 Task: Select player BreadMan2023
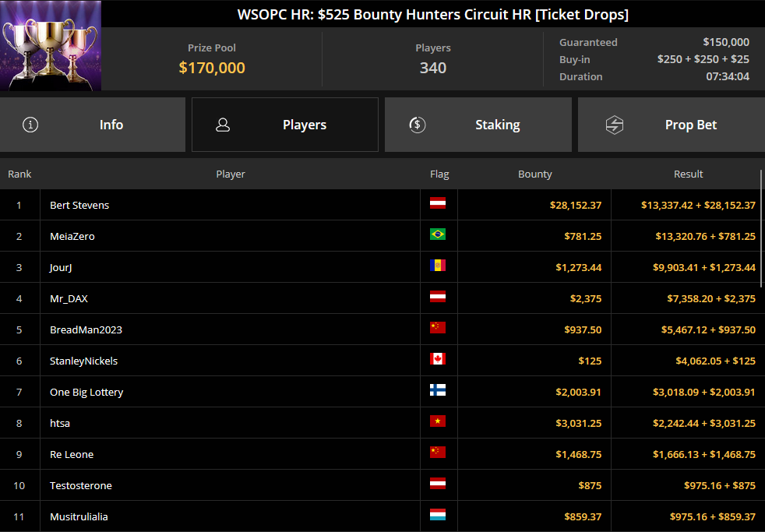coord(86,330)
